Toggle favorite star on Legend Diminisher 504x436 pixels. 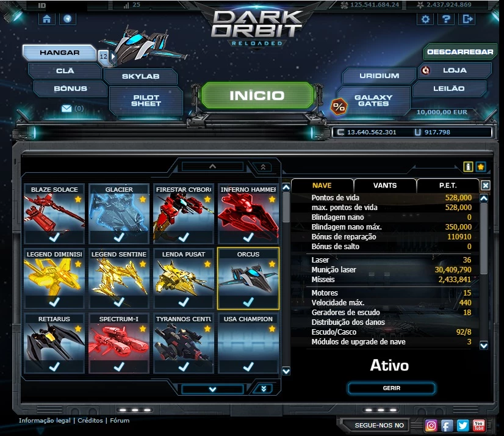(78, 264)
